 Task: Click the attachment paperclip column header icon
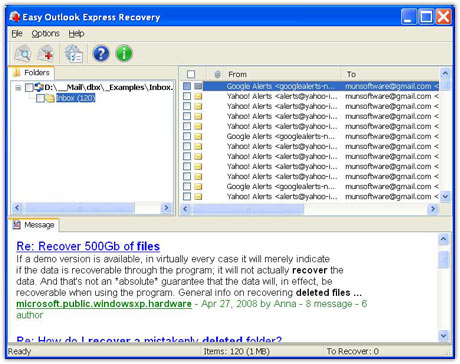coord(217,74)
